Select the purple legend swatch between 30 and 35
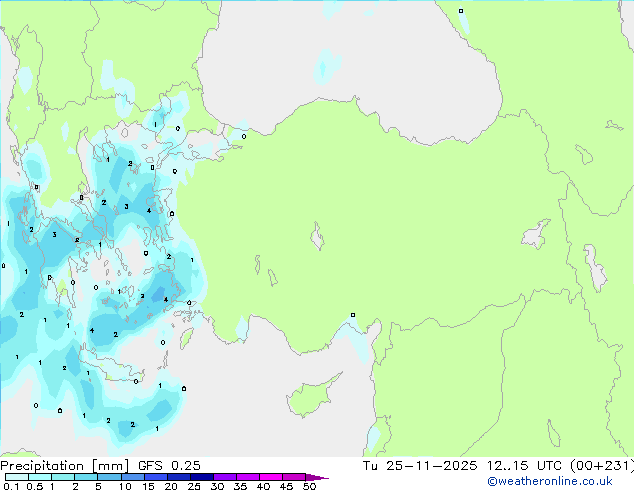Image resolution: width=634 pixels, height=490 pixels. (224, 477)
